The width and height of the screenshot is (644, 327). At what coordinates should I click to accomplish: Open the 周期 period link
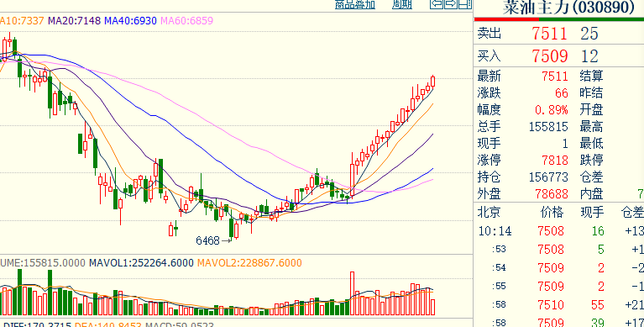(401, 4)
